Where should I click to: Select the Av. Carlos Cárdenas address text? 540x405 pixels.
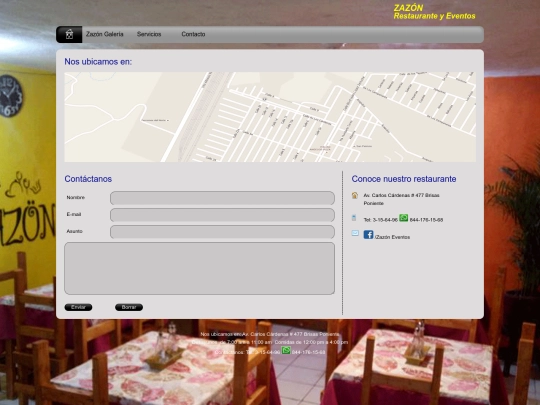click(401, 199)
